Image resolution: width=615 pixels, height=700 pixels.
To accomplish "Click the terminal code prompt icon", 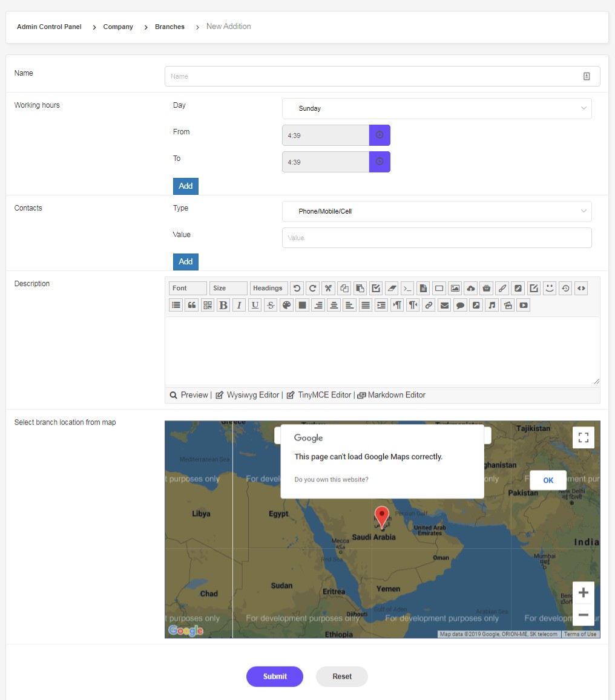I will tap(407, 289).
